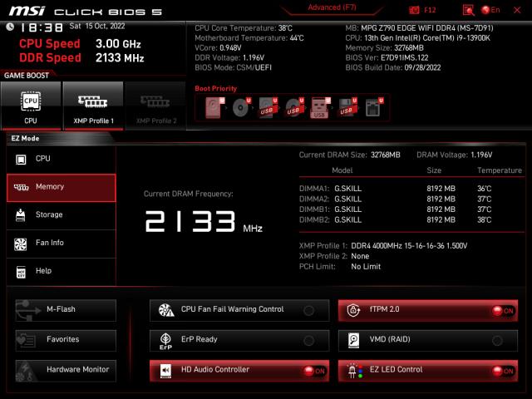This screenshot has width=532, height=399.
Task: Click the HD Audio speaker icon
Action: pyautogui.click(x=165, y=371)
